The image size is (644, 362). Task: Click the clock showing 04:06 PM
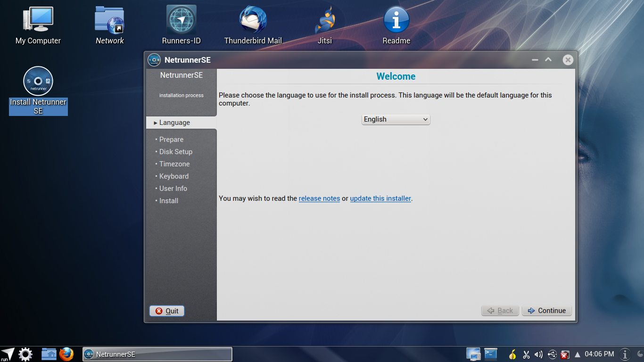tap(599, 354)
